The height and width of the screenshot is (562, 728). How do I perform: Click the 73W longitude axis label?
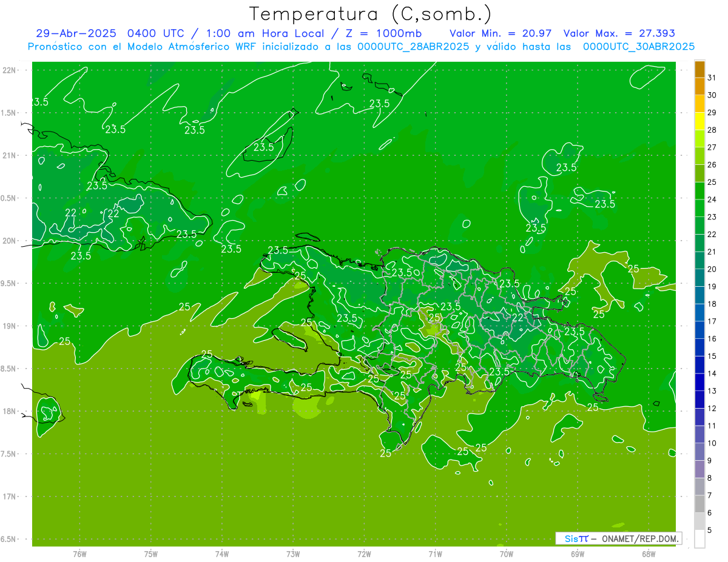click(293, 554)
